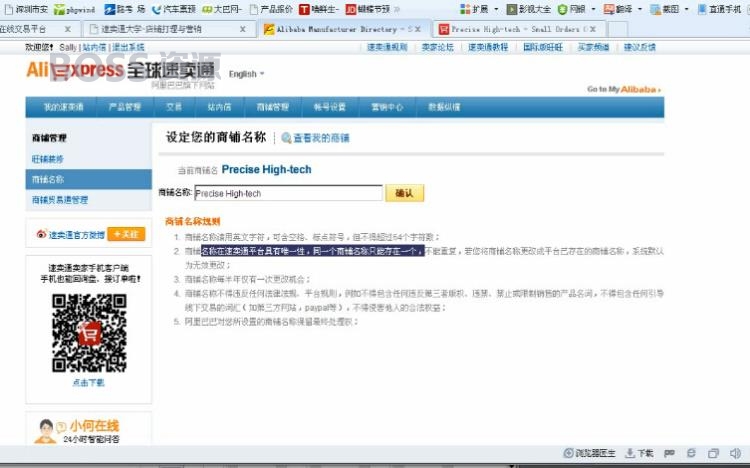Open the 建议反馈 link
Screen dimensions: 750x468
pyautogui.click(x=640, y=47)
